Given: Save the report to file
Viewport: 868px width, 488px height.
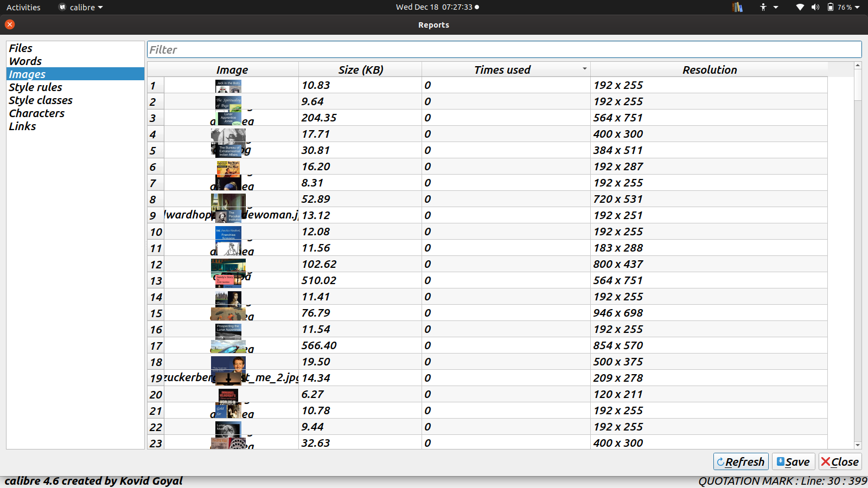Looking at the screenshot, I should 794,462.
